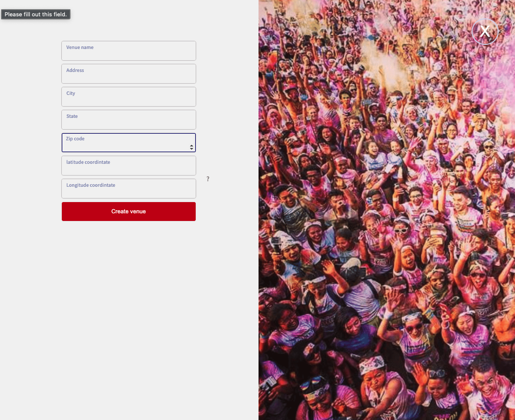Close the panel with the X icon
515x420 pixels.
485,32
